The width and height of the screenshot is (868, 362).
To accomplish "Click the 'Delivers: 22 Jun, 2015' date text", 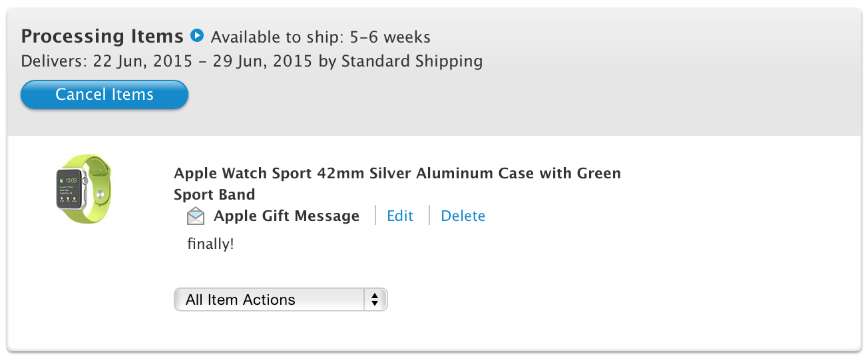I will click(99, 61).
